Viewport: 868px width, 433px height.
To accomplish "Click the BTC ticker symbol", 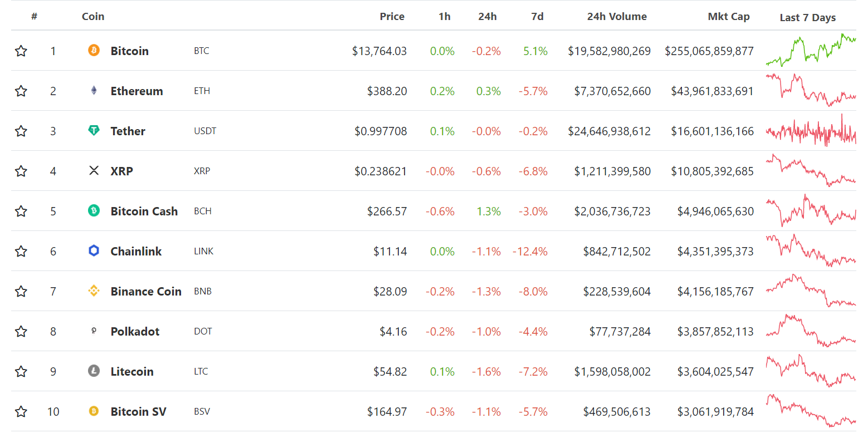I will [x=202, y=51].
